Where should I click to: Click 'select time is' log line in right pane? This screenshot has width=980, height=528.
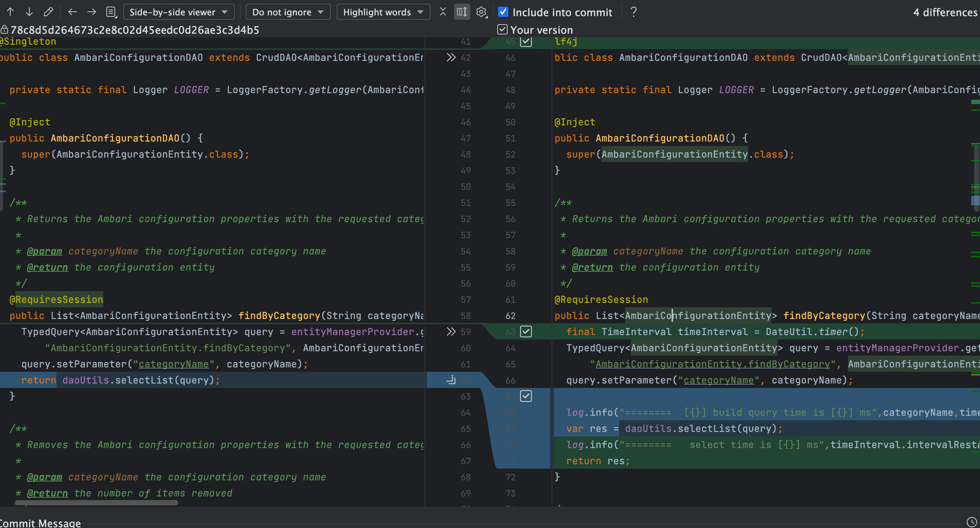pyautogui.click(x=772, y=445)
